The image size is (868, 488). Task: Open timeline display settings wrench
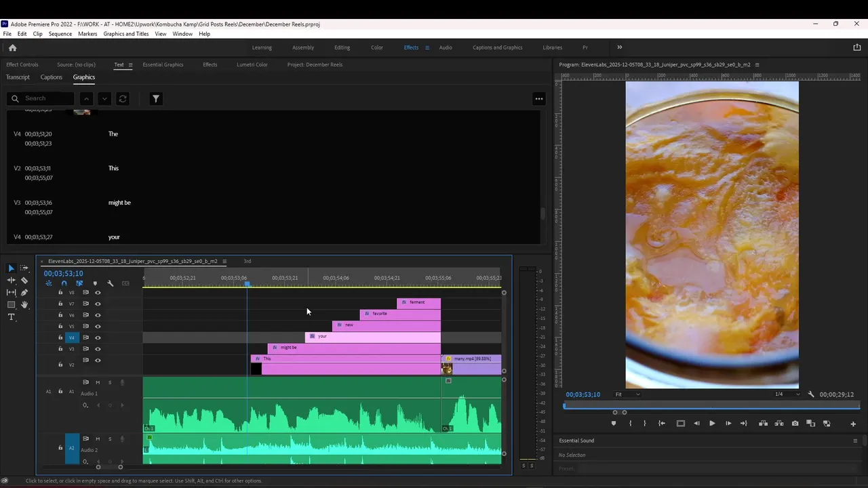110,283
